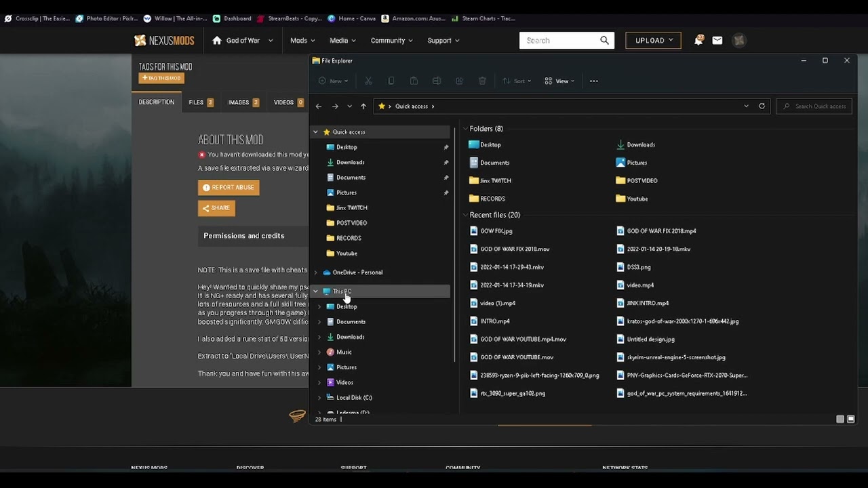
Task: Open Nexus Mods notifications bell
Action: pyautogui.click(x=698, y=41)
